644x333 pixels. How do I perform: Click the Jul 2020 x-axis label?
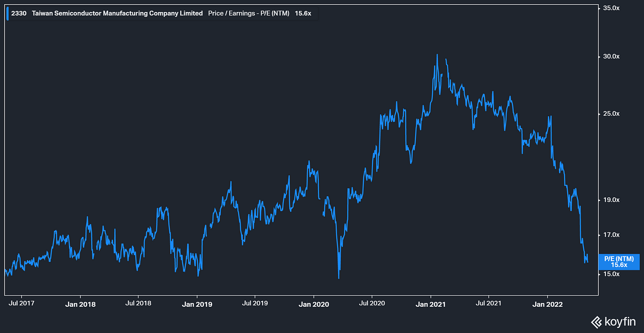tap(372, 304)
